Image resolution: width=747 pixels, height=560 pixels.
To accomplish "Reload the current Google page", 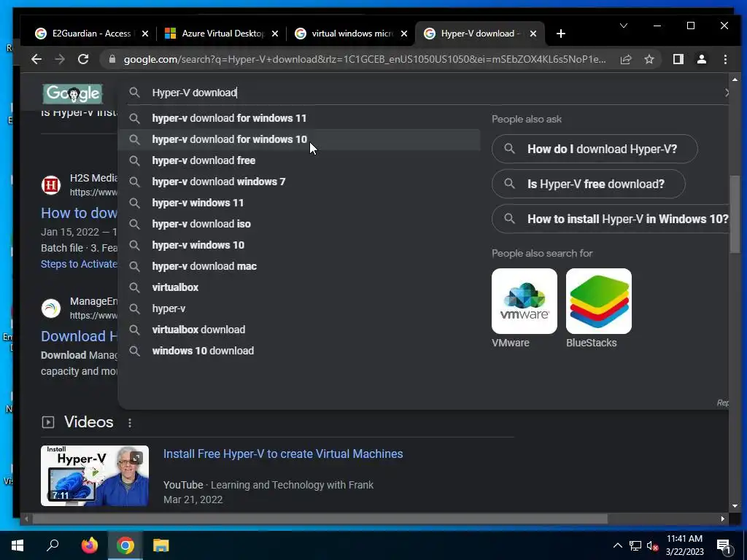I will tap(83, 60).
